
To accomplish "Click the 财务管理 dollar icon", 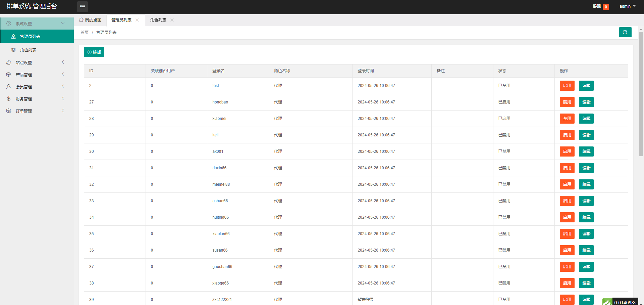I will tap(9, 99).
